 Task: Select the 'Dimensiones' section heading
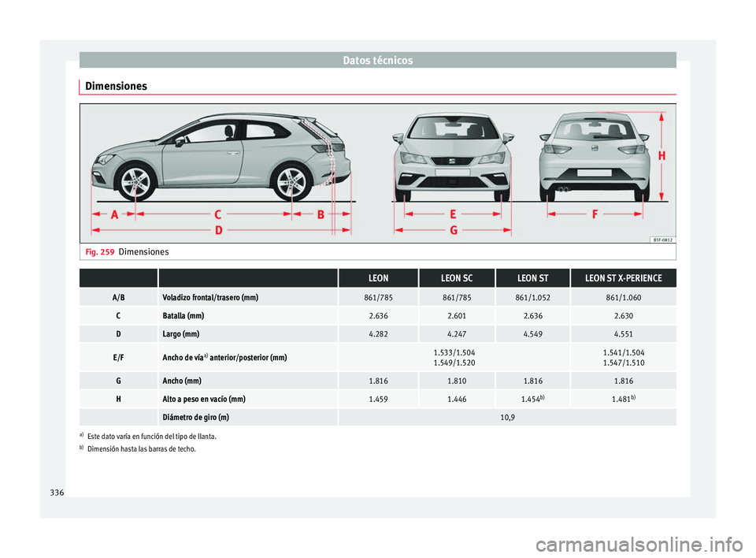(117, 87)
